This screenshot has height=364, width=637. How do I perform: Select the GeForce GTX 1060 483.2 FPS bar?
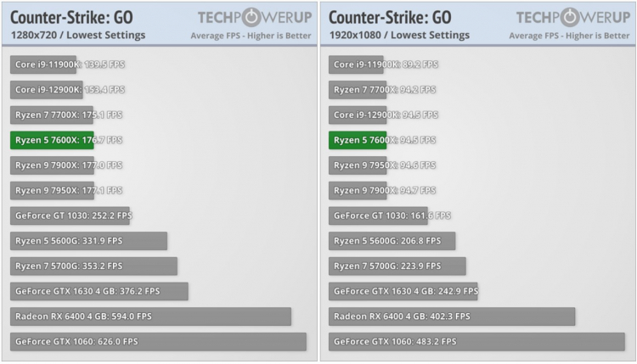(x=476, y=342)
